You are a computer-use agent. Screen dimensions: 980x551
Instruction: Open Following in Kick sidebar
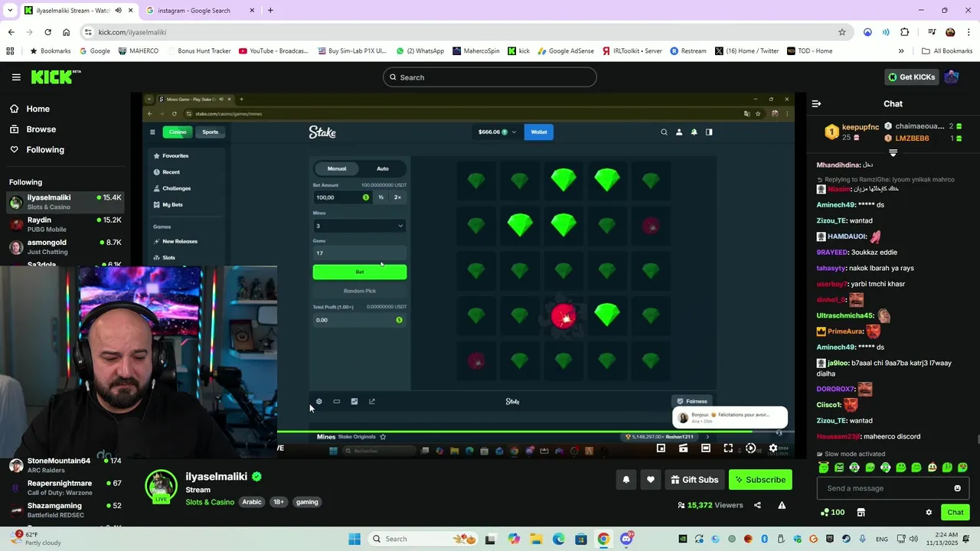(x=37, y=149)
